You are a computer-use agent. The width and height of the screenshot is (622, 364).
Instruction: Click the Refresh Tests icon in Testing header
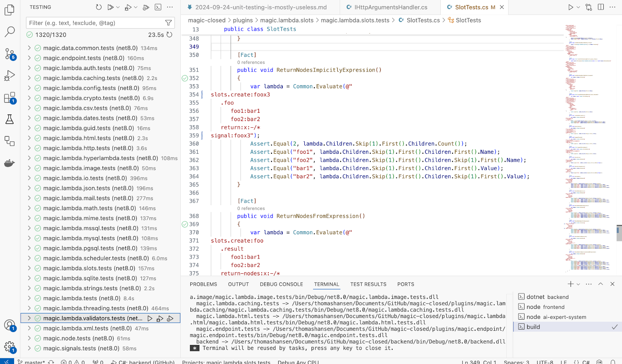99,7
